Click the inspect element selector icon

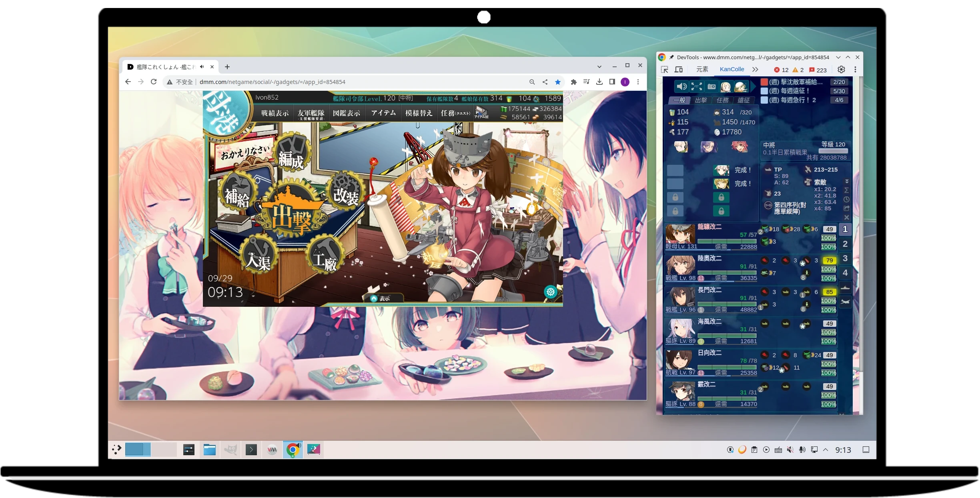coord(665,70)
